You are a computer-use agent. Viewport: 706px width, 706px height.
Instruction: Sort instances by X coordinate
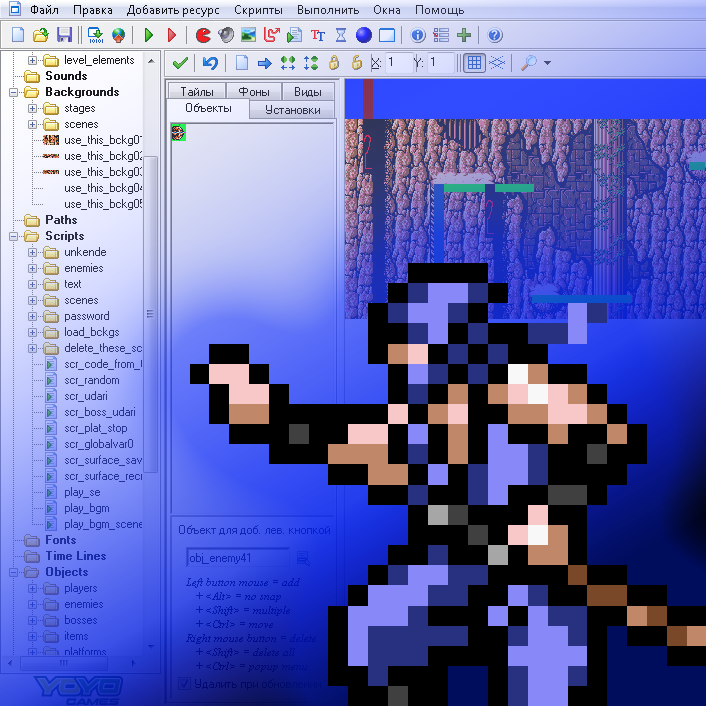(288, 63)
